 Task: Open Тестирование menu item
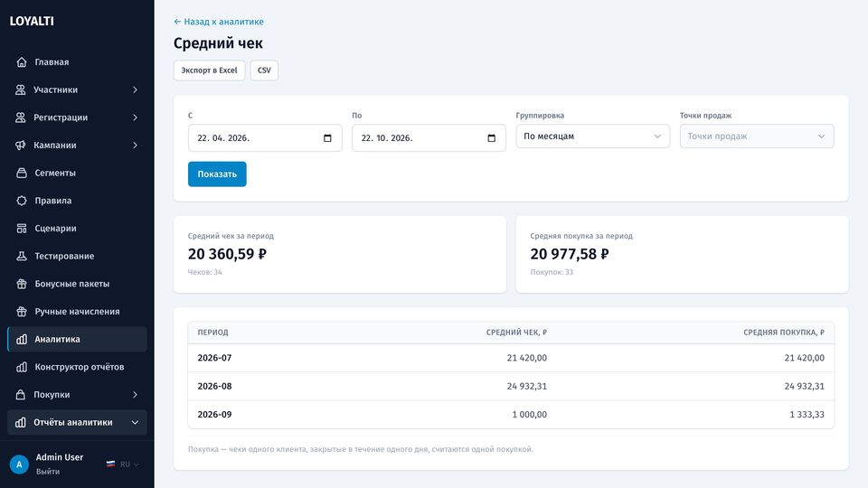[x=77, y=256]
